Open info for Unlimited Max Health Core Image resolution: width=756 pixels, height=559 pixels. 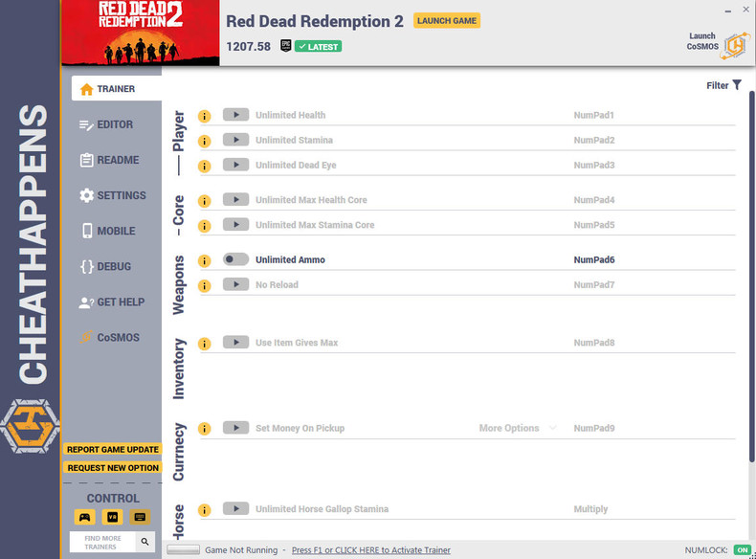205,201
